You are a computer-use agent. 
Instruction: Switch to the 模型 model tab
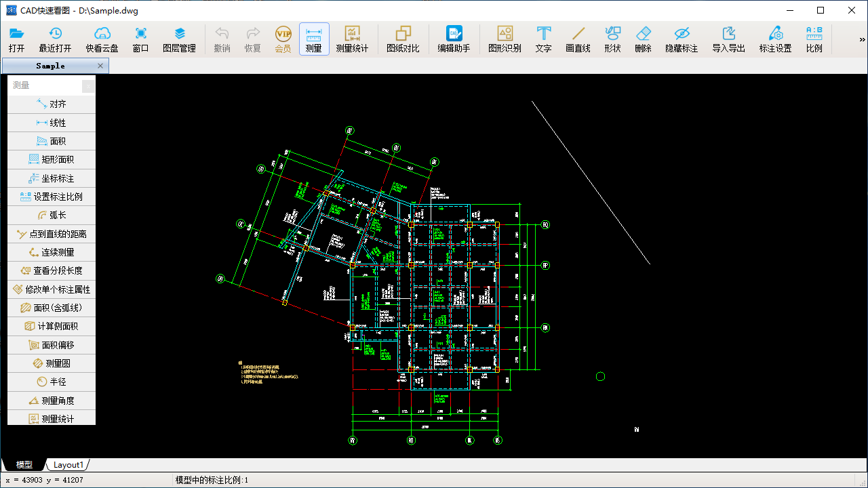point(24,465)
